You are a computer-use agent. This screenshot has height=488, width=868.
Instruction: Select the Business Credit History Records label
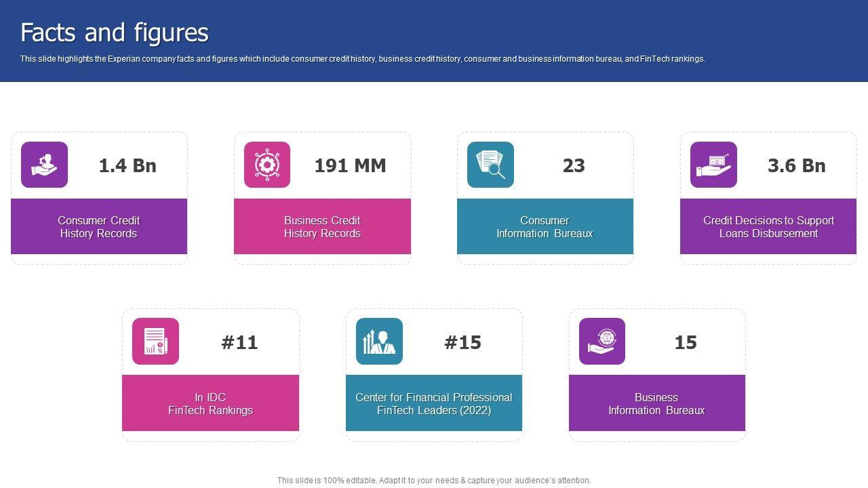click(x=322, y=227)
